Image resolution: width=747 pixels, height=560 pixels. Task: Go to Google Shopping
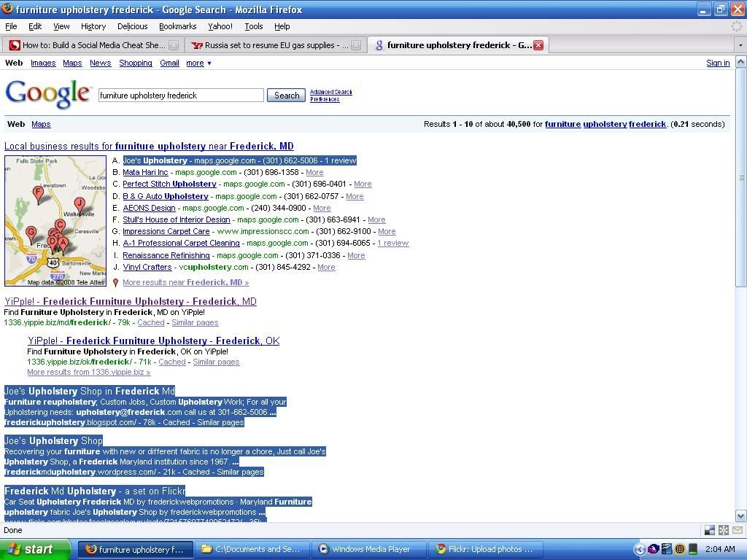(136, 63)
